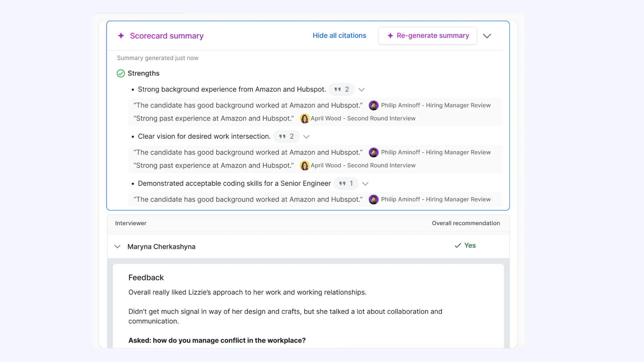Open Philip Aminoff Hiring Manager Review under Clear vision
Viewport: 644px width, 362px height.
pyautogui.click(x=436, y=152)
